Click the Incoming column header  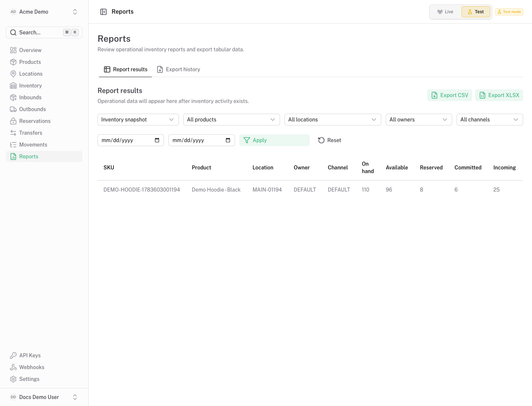tap(504, 168)
